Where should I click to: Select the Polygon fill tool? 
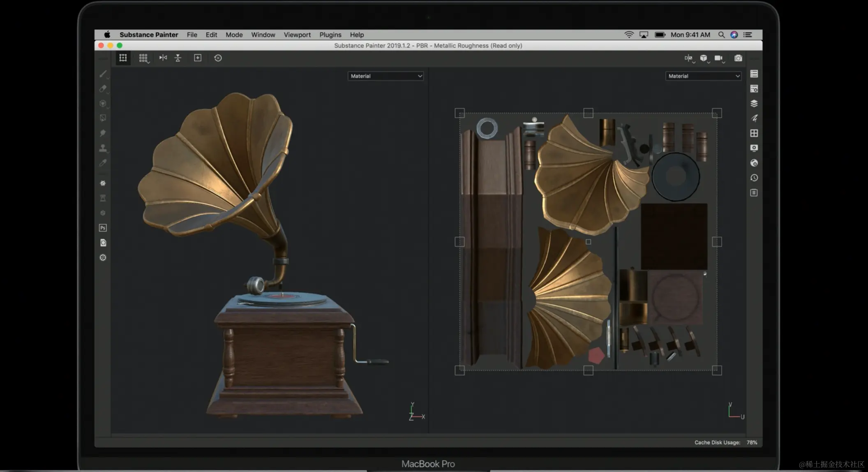(103, 118)
